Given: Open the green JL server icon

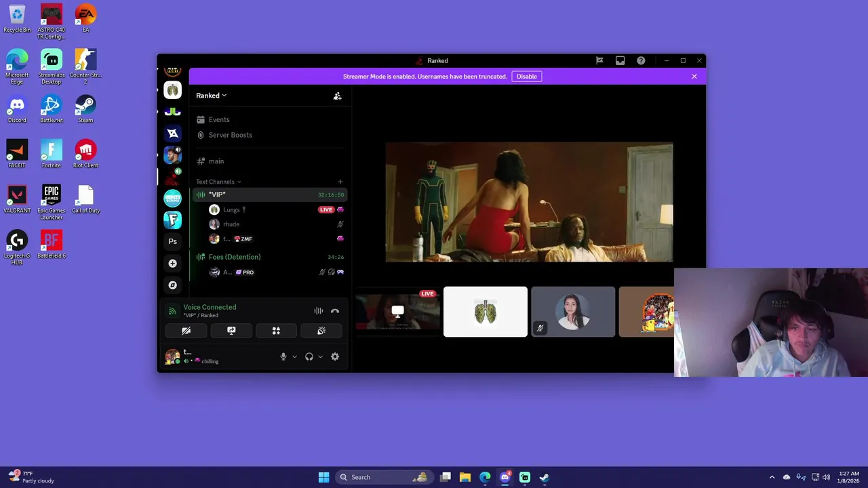Looking at the screenshot, I should (x=172, y=112).
